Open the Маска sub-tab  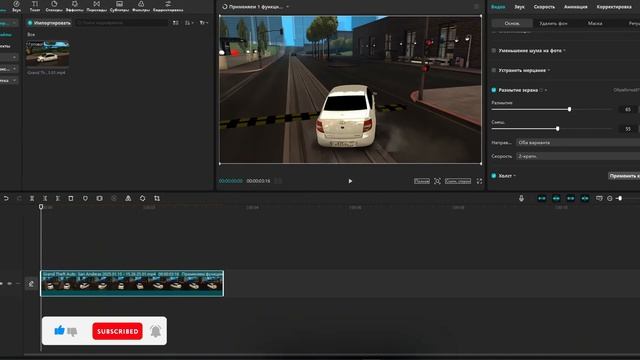pyautogui.click(x=595, y=23)
